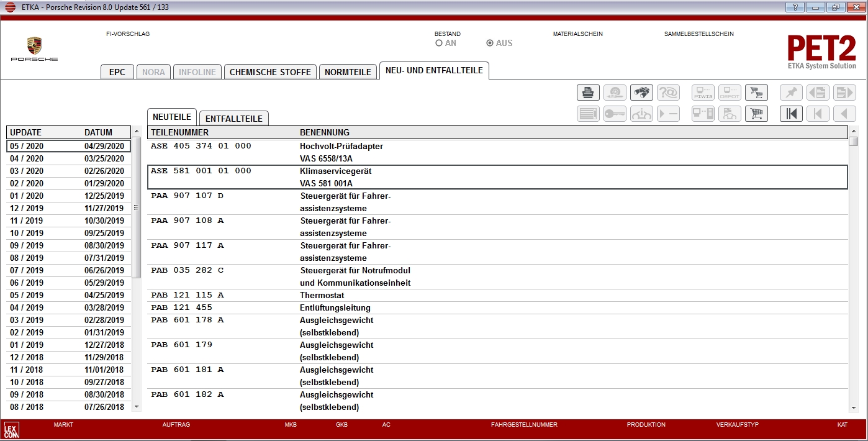
Task: Click the key icon
Action: click(615, 114)
